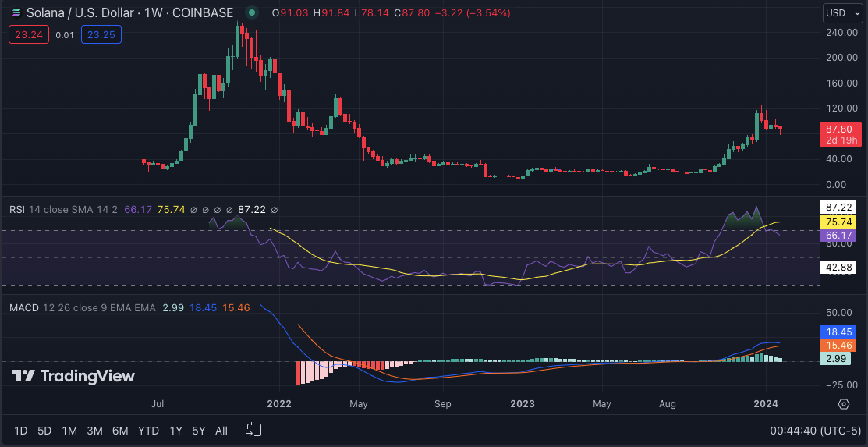
Task: Click the blue MACD label 18.45 on axis
Action: (838, 332)
